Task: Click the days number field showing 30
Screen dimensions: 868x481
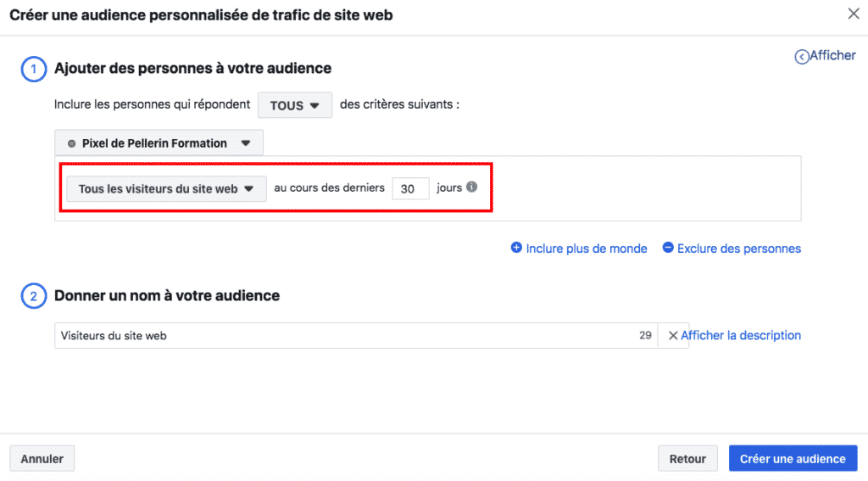Action: tap(410, 189)
